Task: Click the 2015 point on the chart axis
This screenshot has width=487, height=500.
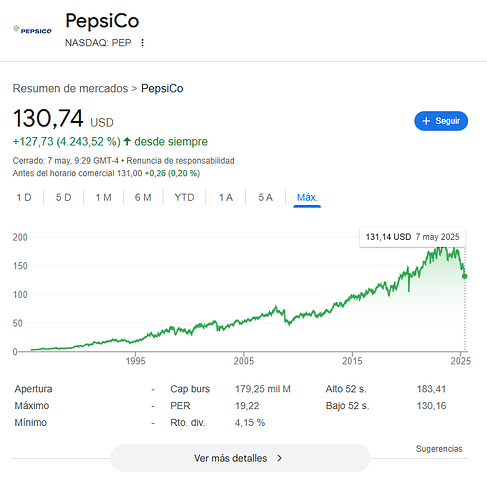Action: point(352,361)
